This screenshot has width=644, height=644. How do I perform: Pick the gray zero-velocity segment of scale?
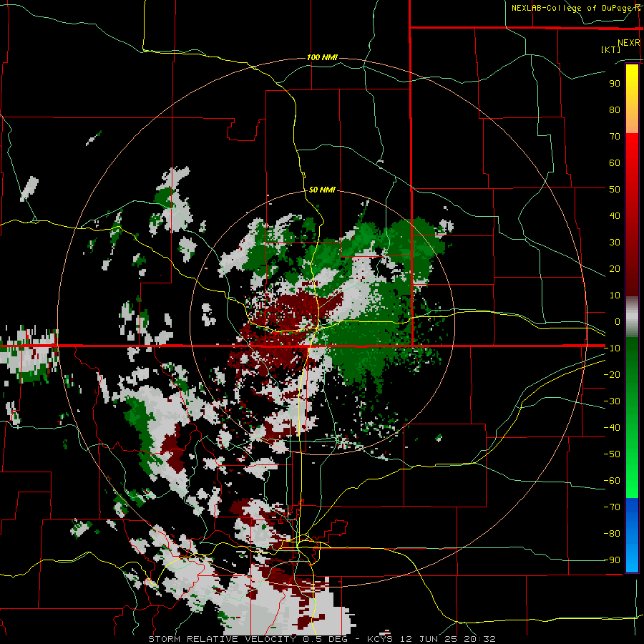click(x=632, y=317)
